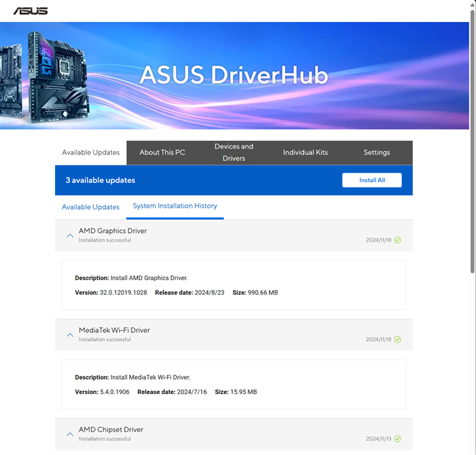Click the Install All button

[372, 180]
